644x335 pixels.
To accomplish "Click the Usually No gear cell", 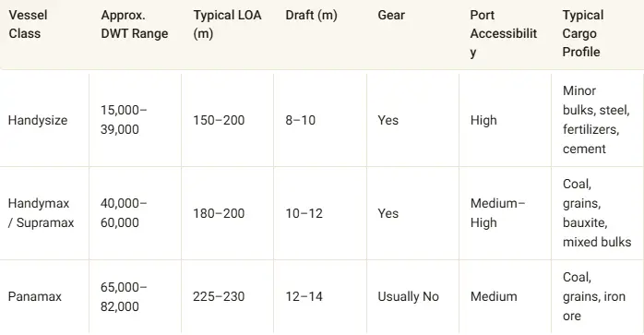I will coord(409,296).
